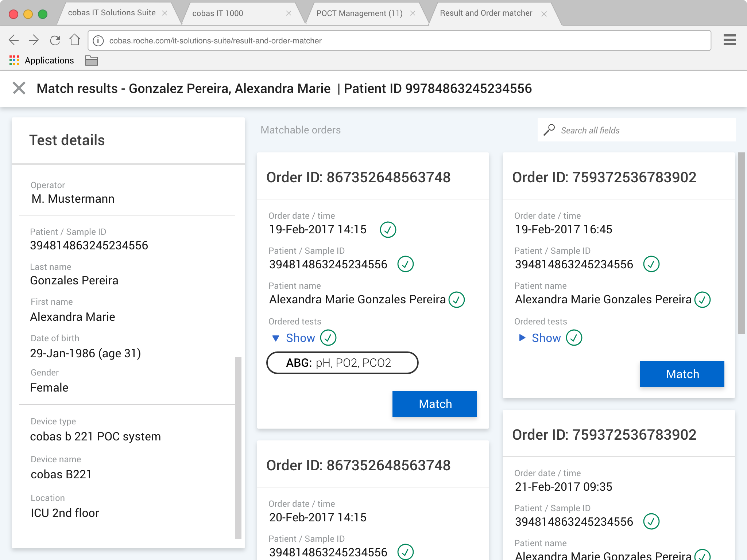The width and height of the screenshot is (747, 560).
Task: Click check mark beside 19-Feb-2017 14:15
Action: (388, 230)
